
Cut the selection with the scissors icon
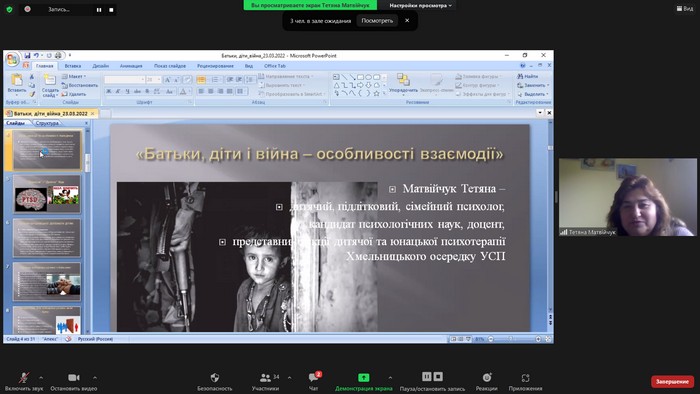[x=32, y=77]
